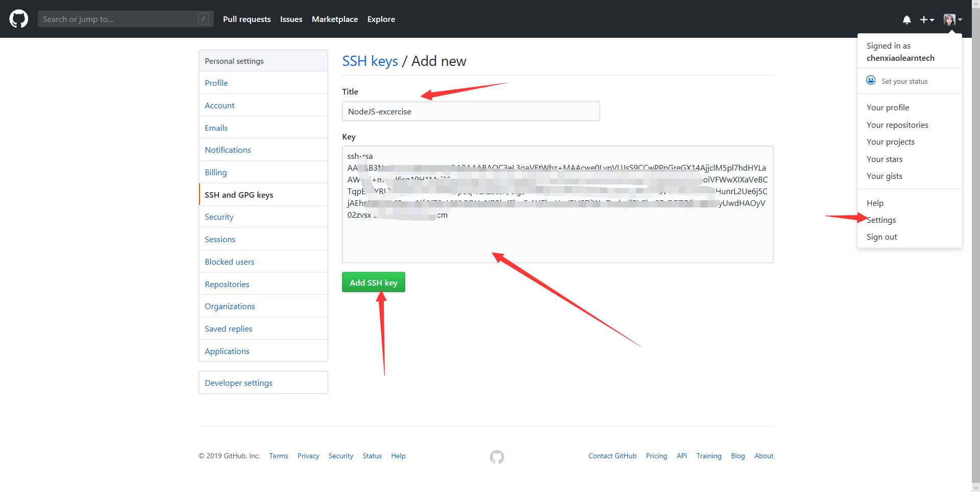Screen dimensions: 980x492
Task: Open Notifications settings
Action: pos(263,150)
